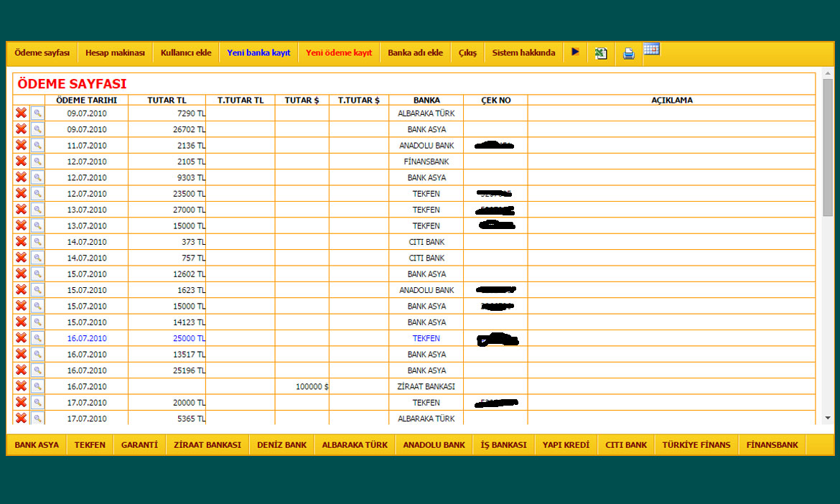Click the ZİRAAT BANKASI cell in the table

tap(426, 386)
